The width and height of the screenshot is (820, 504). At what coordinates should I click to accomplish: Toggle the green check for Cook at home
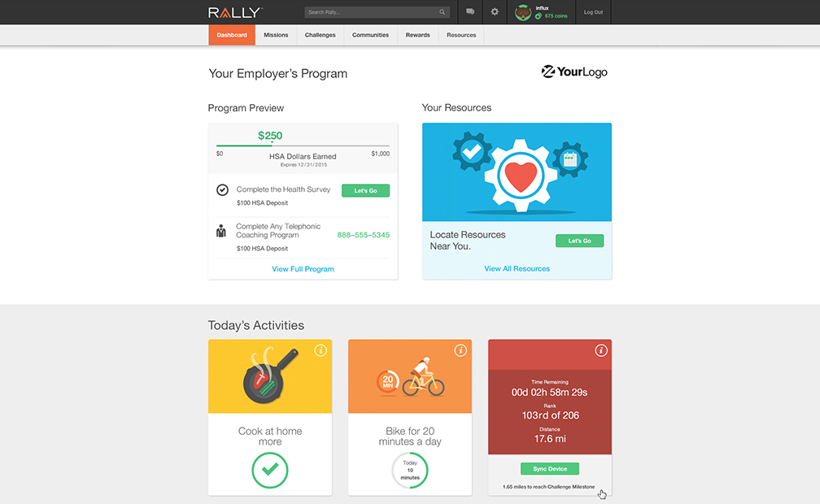[270, 469]
